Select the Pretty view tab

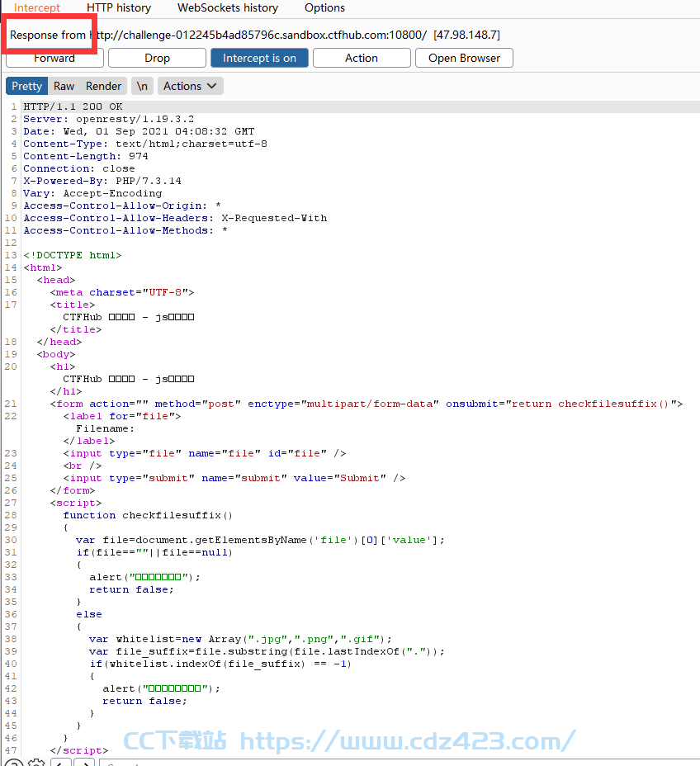coord(27,86)
